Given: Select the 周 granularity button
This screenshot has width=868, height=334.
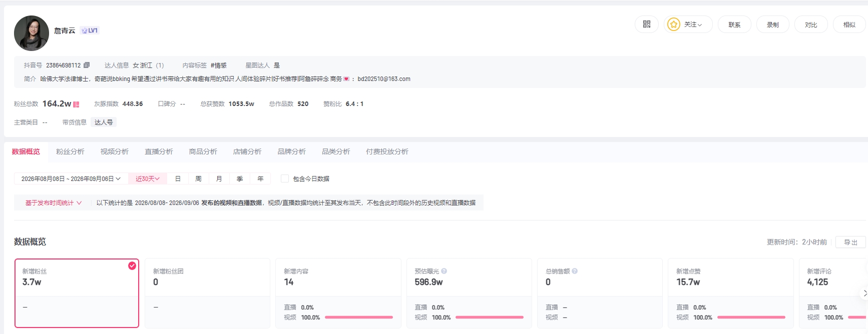Looking at the screenshot, I should click(198, 178).
